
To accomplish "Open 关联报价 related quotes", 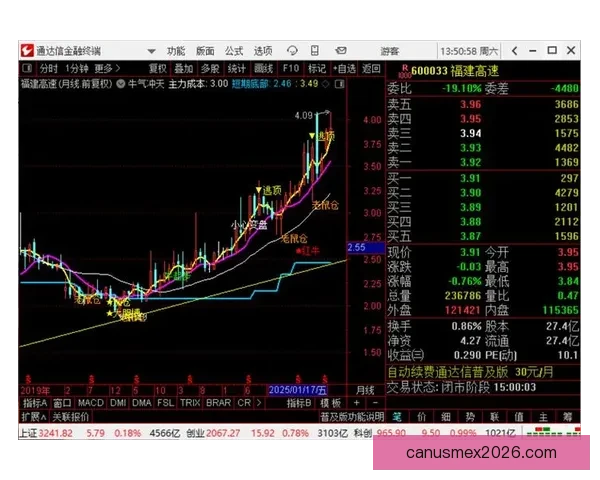I will tap(70, 416).
